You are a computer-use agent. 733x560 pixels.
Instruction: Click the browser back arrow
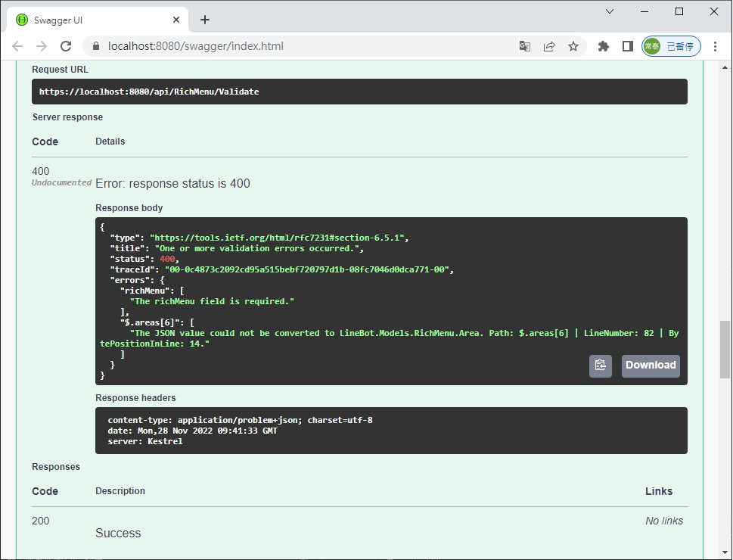point(17,46)
